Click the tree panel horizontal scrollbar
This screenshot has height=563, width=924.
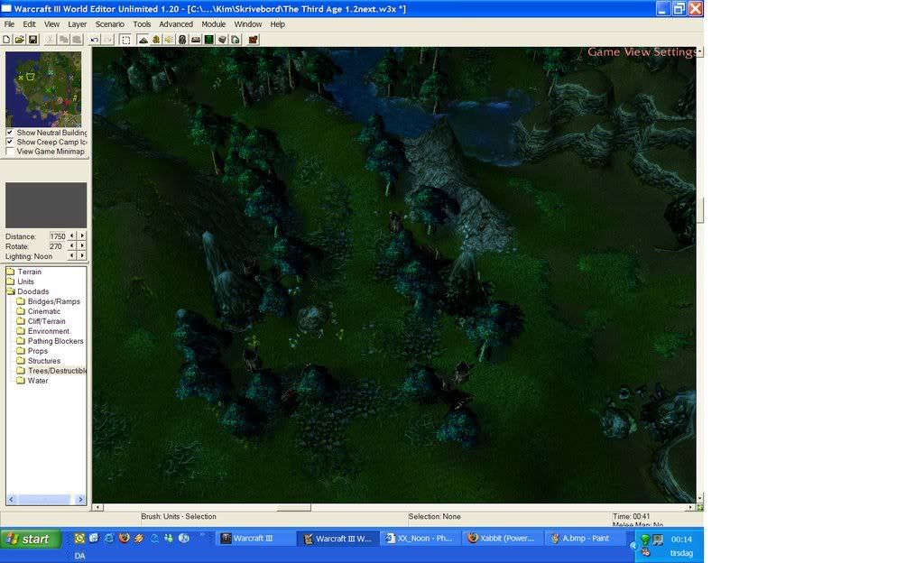coord(46,500)
